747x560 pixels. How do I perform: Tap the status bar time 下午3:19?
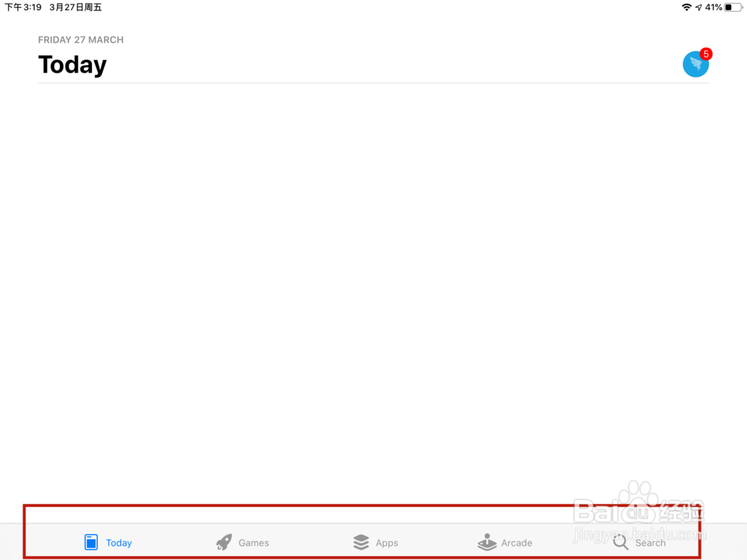pos(23,7)
